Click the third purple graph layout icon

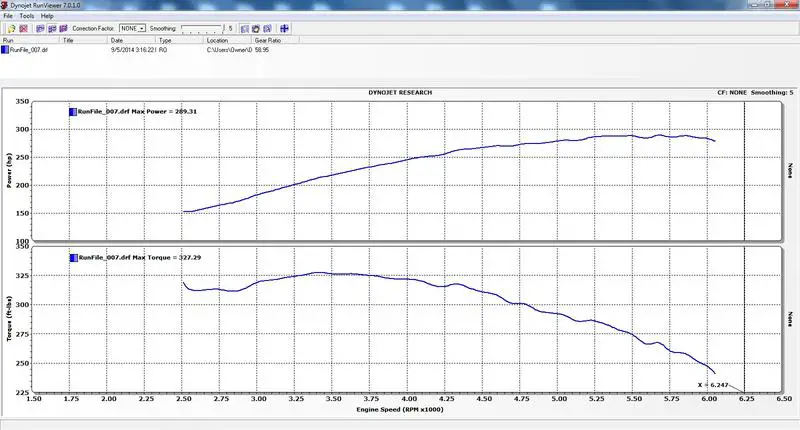(63, 29)
